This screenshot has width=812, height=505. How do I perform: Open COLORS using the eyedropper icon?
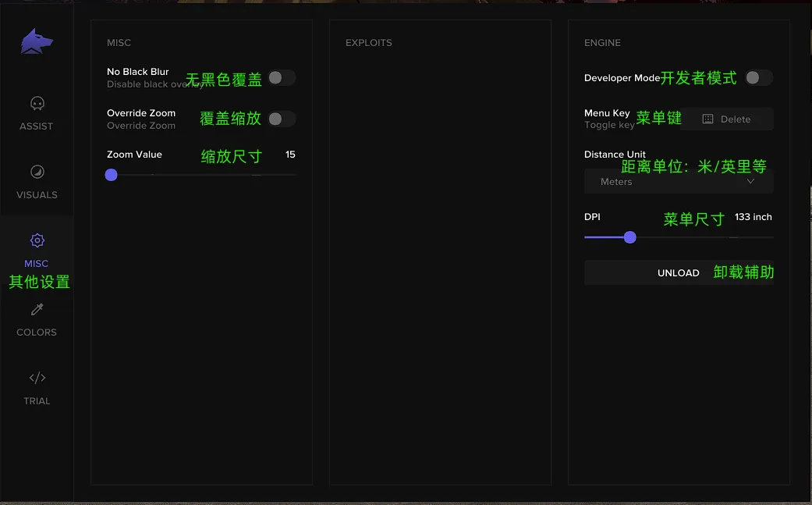coord(37,309)
